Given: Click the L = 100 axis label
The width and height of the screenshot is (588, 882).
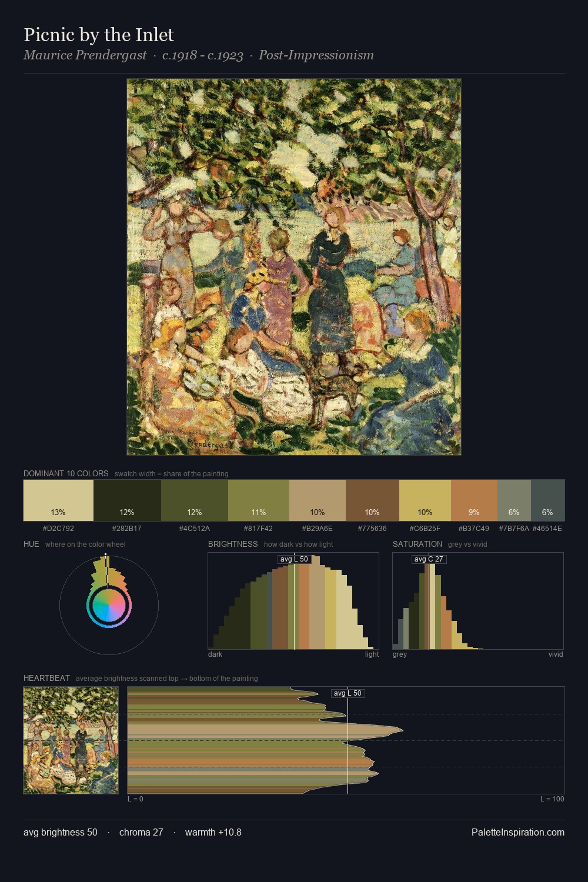Looking at the screenshot, I should [x=552, y=799].
